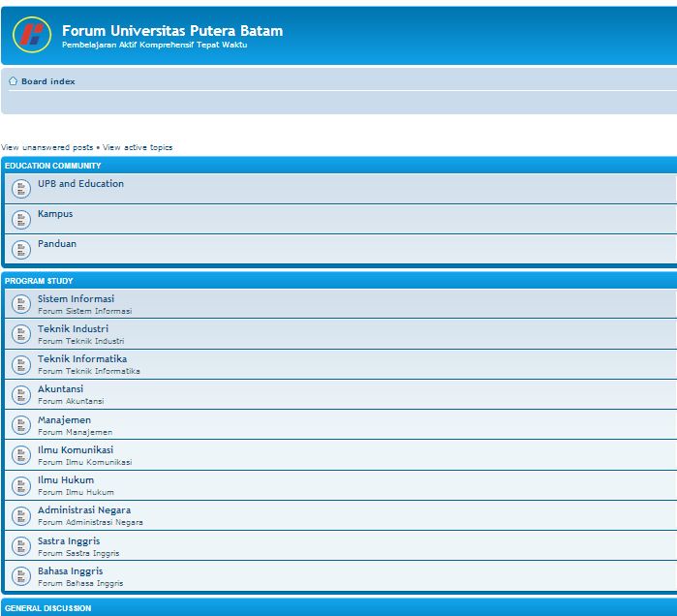Click the Universitas Putera Batam logo
The height and width of the screenshot is (616, 677).
32,35
